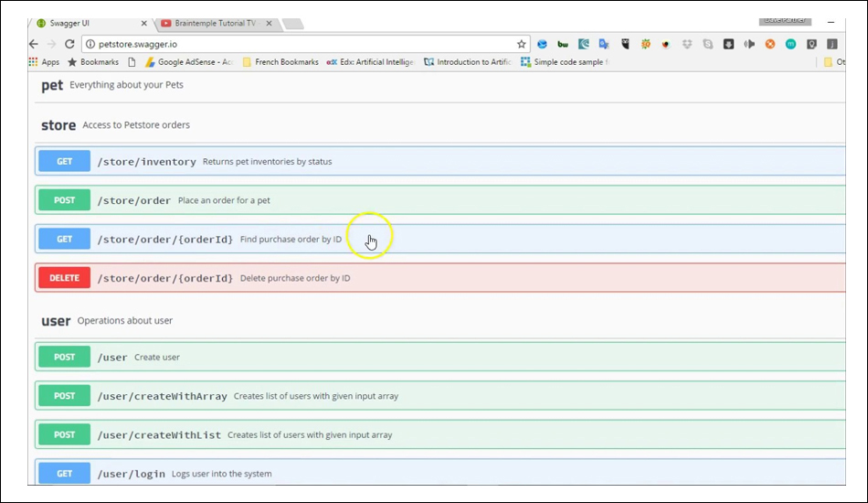Click the red DELETE method badge
This screenshot has width=868, height=503.
[x=64, y=277]
